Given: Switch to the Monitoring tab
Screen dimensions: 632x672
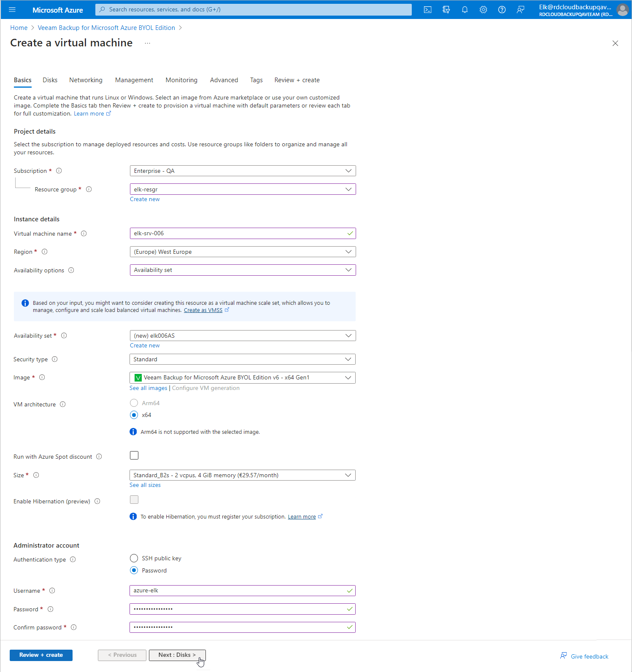Looking at the screenshot, I should click(181, 80).
